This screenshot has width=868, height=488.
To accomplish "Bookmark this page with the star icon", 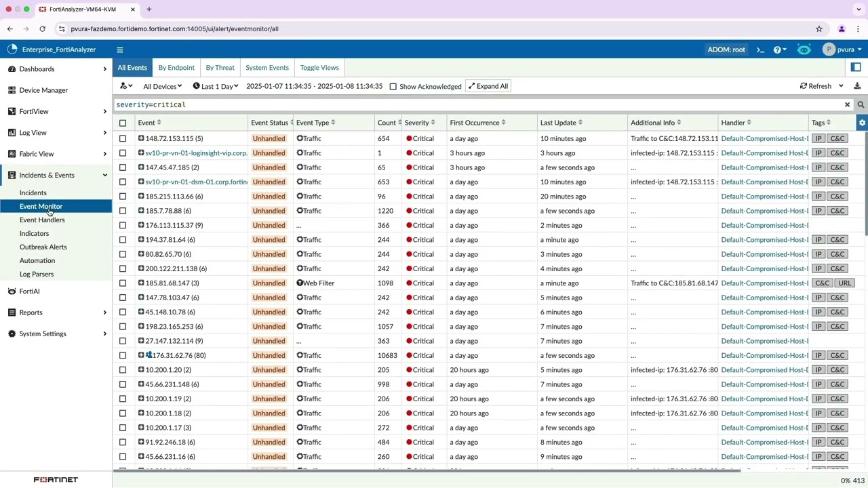I will point(819,28).
